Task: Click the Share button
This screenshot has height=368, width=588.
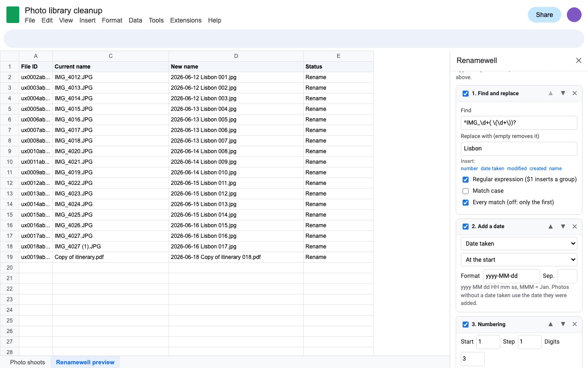Action: pyautogui.click(x=544, y=15)
